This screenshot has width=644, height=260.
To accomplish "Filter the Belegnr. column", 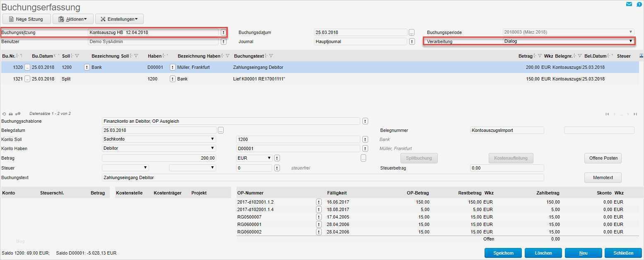I will click(580, 56).
